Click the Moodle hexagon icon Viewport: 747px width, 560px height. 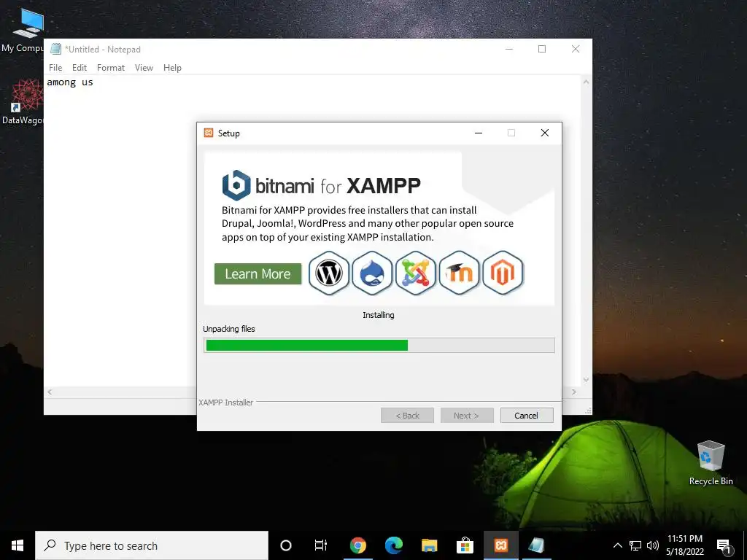(459, 273)
